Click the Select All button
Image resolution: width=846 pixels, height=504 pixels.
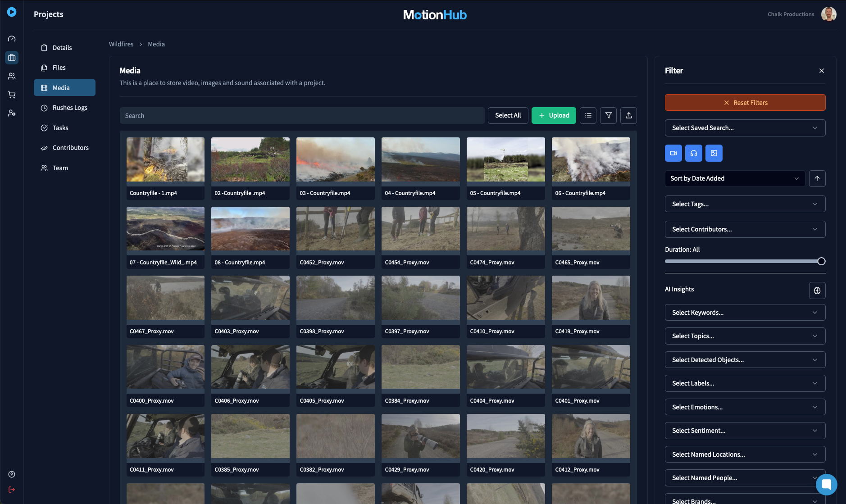click(x=508, y=115)
